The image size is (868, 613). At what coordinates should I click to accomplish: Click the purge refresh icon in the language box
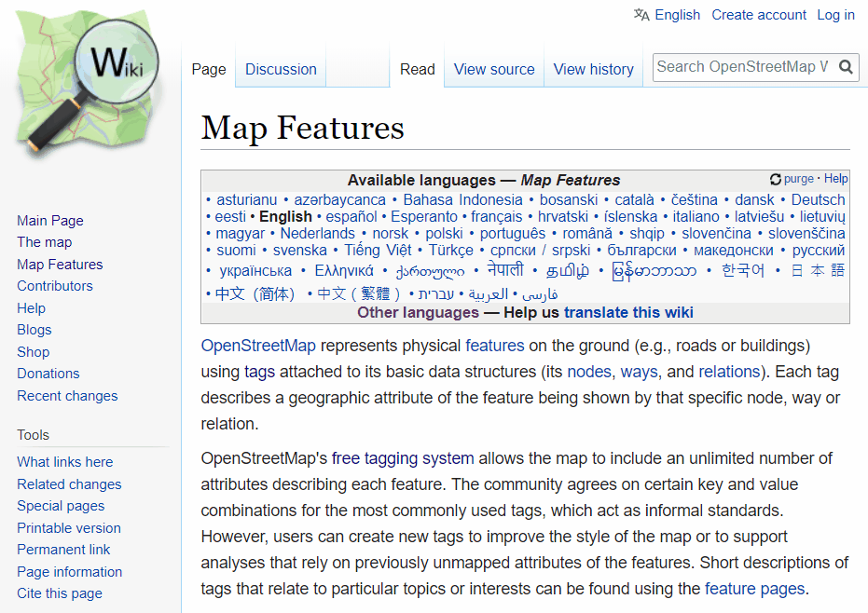pyautogui.click(x=774, y=179)
